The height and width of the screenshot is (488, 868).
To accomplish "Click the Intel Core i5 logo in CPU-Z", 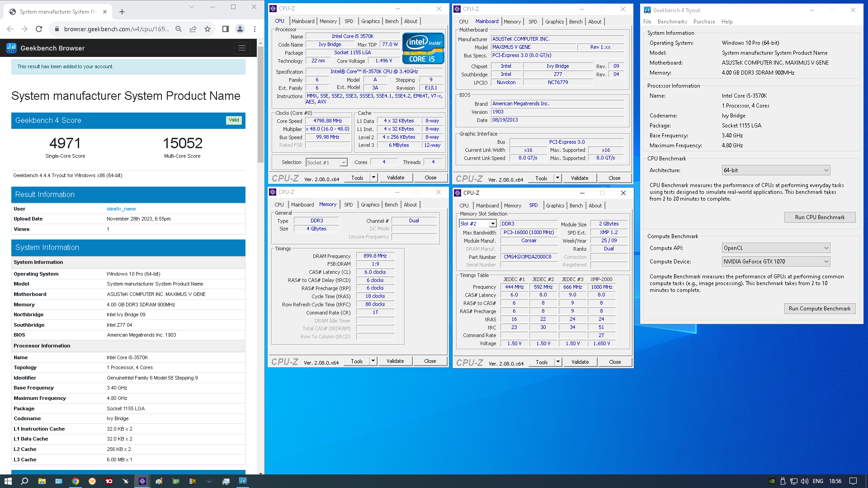I will (423, 48).
